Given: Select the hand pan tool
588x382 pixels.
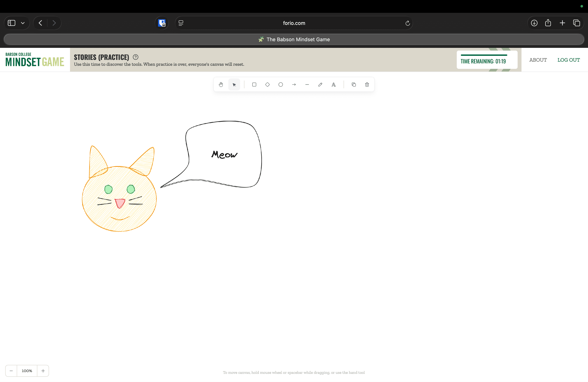Looking at the screenshot, I should click(221, 84).
